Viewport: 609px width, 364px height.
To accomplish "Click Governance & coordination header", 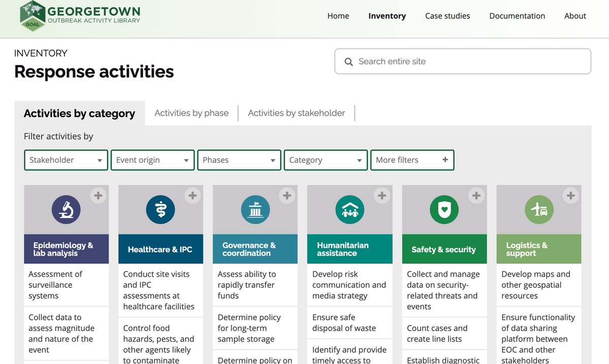I will point(255,249).
